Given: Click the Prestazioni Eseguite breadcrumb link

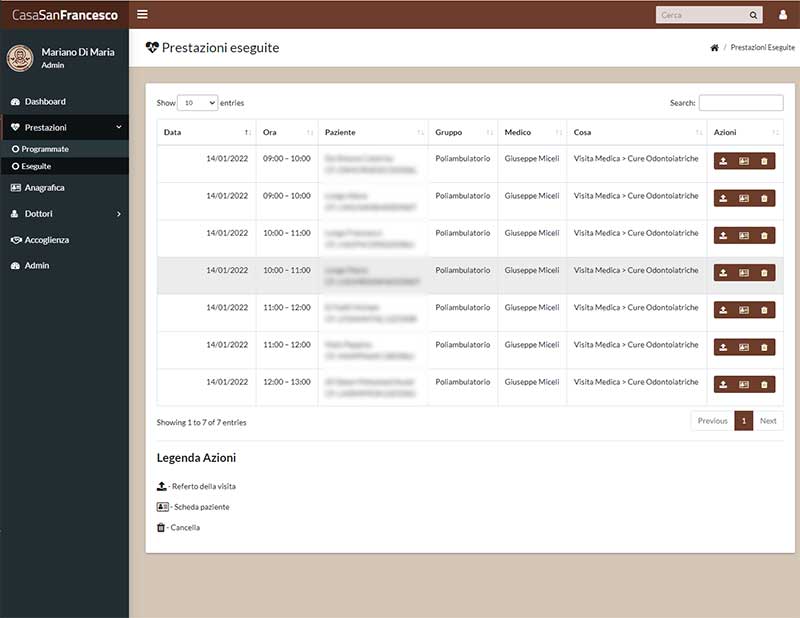Looking at the screenshot, I should [x=762, y=47].
